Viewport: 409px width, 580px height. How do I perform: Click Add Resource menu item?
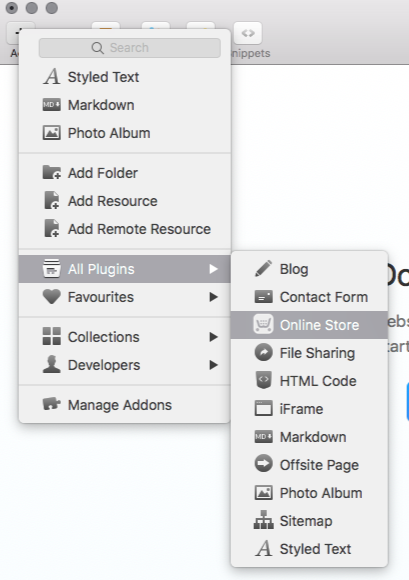coord(125,201)
